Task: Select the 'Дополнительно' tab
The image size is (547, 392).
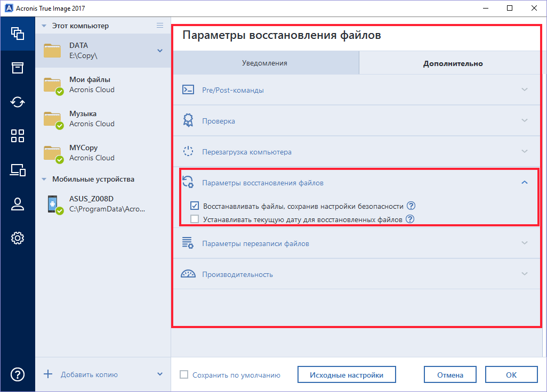Action: coord(453,63)
